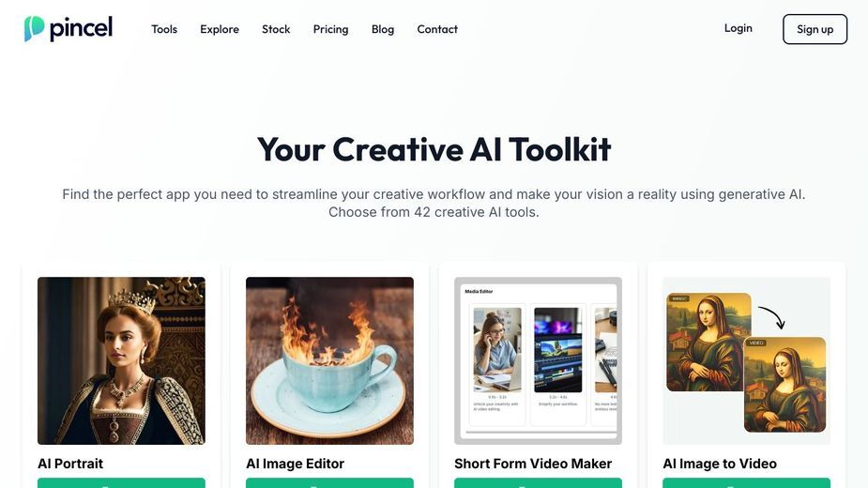
Task: Click green button under AI Portrait
Action: pyautogui.click(x=121, y=483)
